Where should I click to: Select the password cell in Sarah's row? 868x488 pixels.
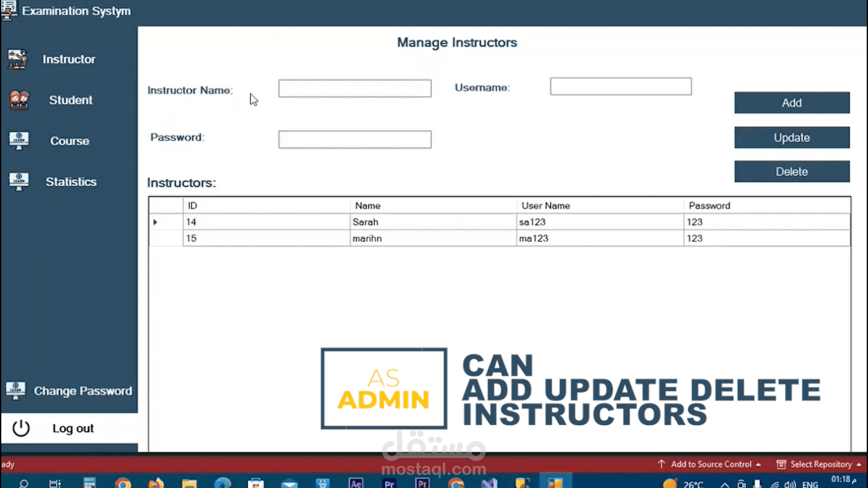[768, 222]
